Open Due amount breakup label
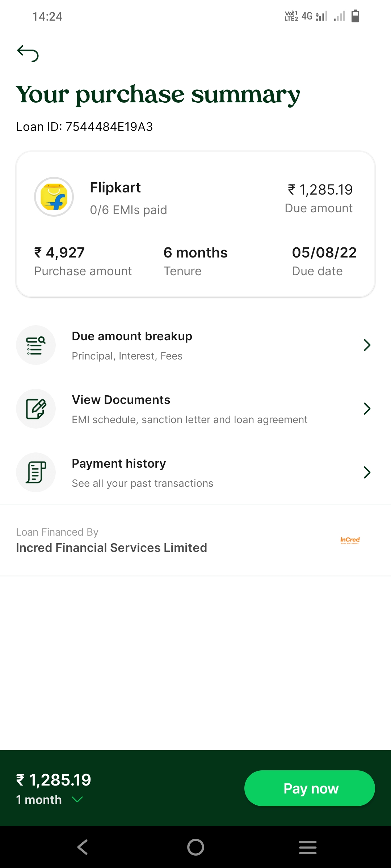 (132, 336)
